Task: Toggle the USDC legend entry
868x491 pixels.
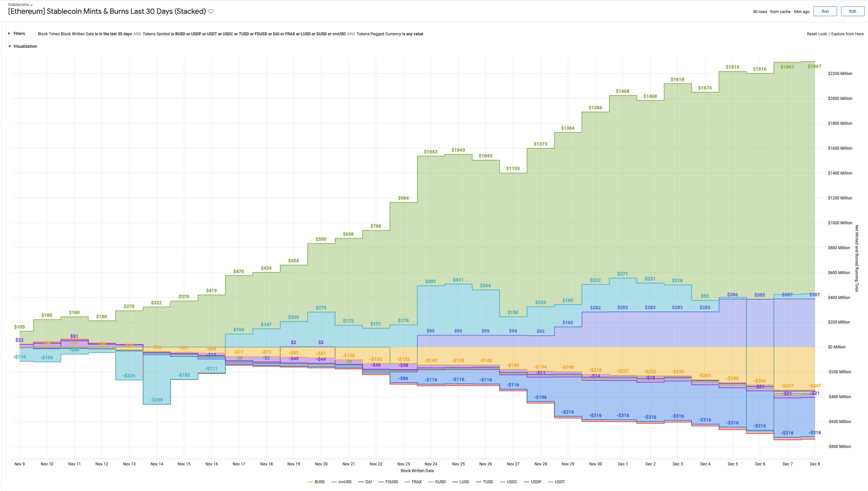Action: [x=511, y=482]
